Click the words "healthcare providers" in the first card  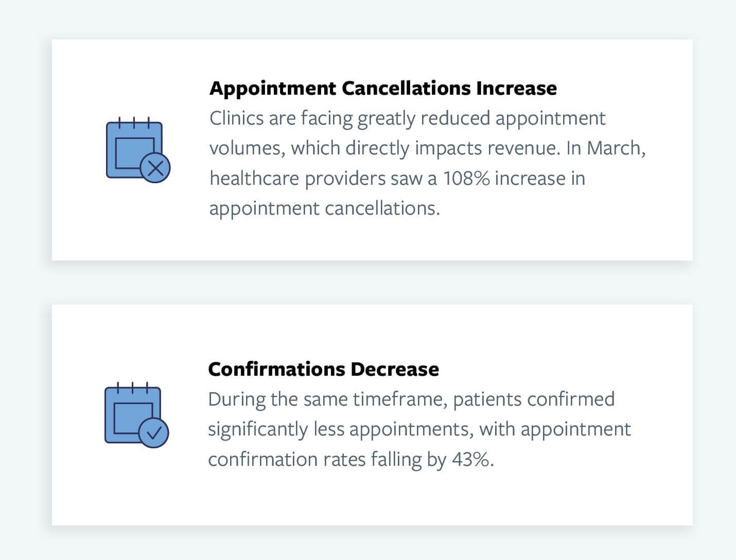[x=297, y=179]
